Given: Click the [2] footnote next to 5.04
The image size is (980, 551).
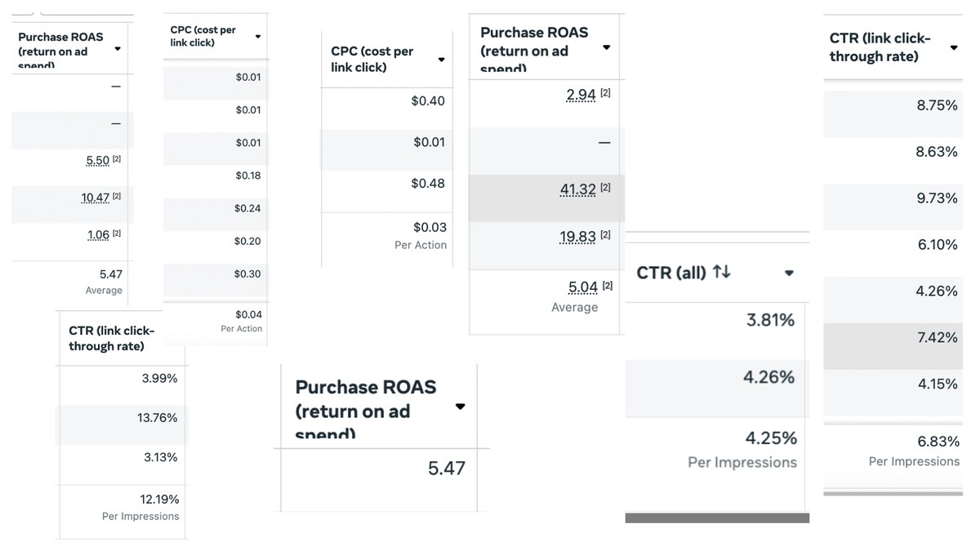Looking at the screenshot, I should tap(608, 286).
